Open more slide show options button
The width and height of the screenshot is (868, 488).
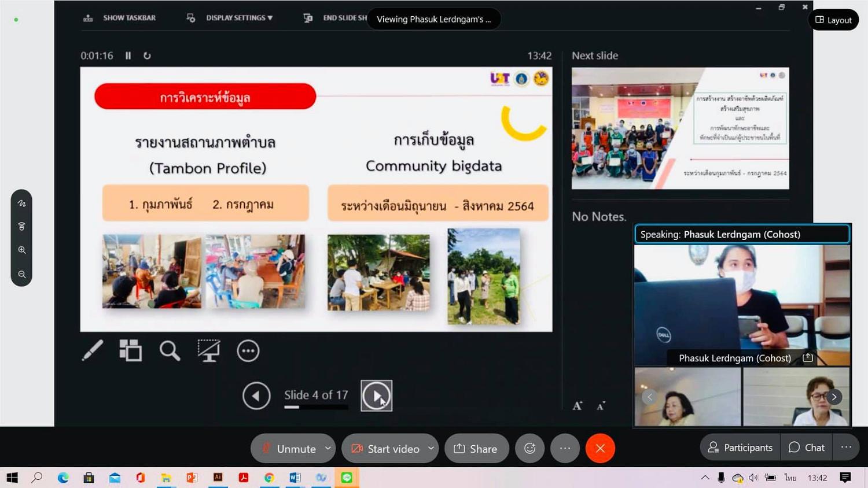point(248,350)
